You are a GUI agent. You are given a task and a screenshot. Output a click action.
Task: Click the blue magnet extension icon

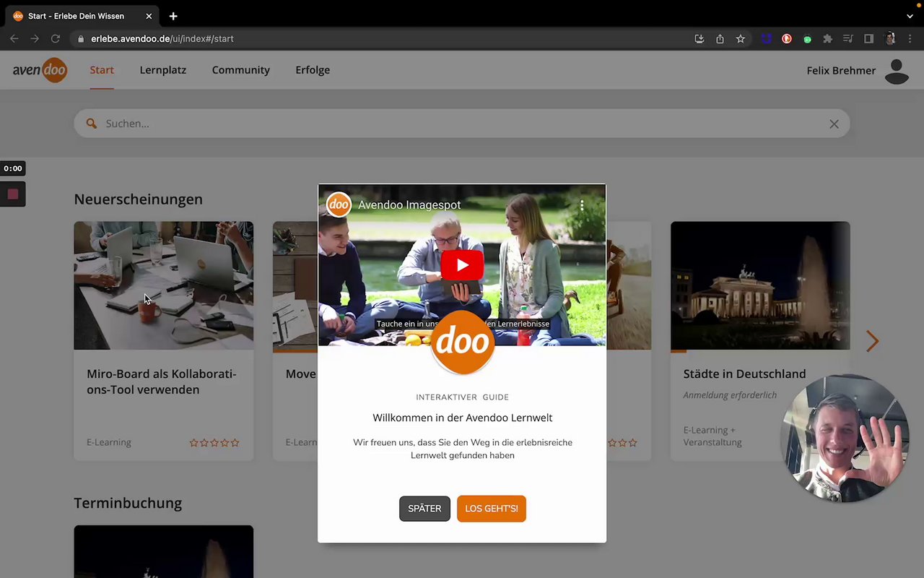coord(766,39)
